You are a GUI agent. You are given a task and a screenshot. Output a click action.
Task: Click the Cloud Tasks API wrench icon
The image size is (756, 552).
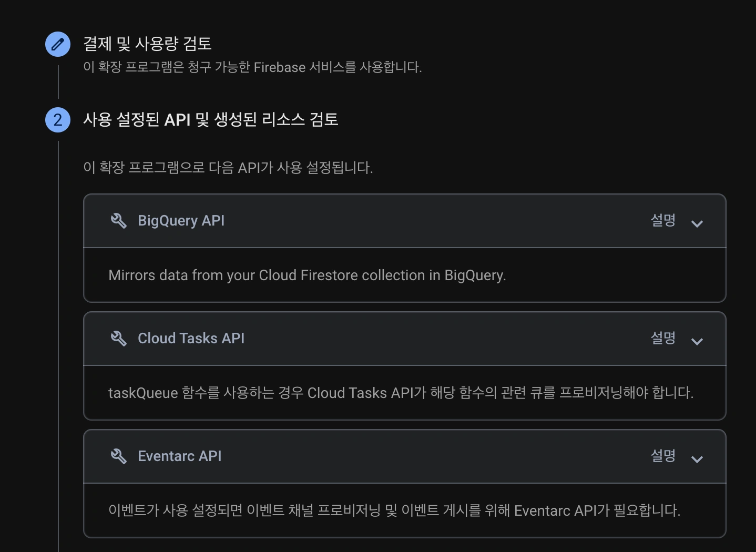pyautogui.click(x=119, y=339)
